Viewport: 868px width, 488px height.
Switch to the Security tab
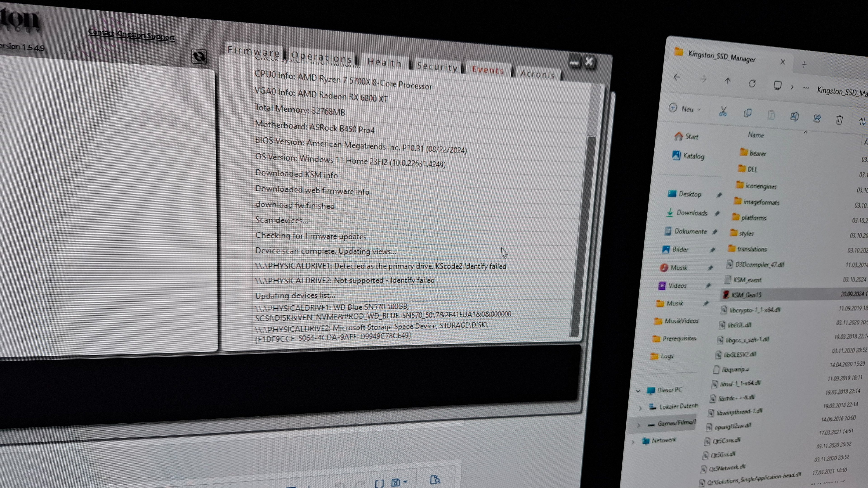coord(437,66)
